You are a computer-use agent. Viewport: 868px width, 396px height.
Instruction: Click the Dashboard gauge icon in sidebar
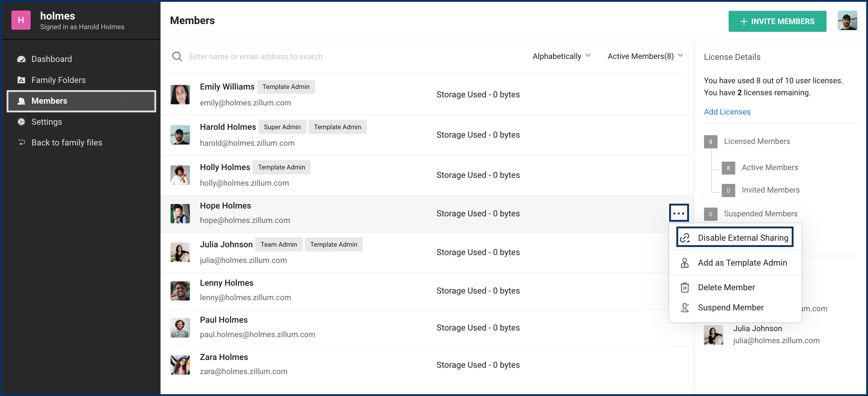point(21,59)
